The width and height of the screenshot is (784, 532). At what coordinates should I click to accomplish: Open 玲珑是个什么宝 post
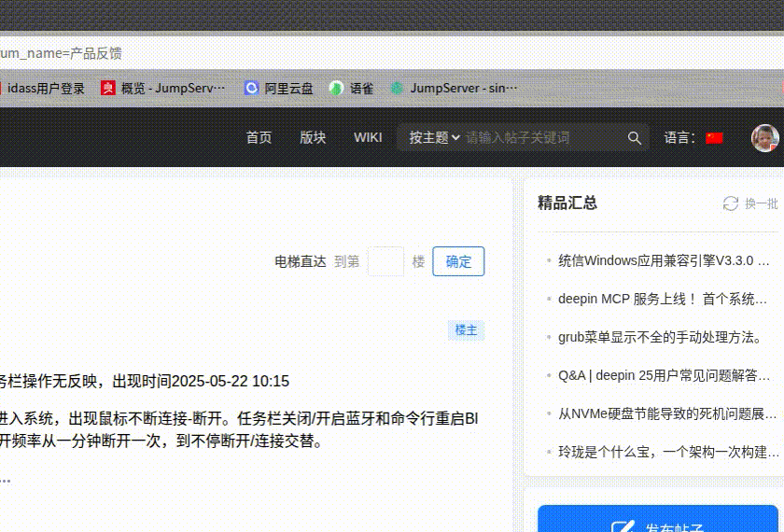(x=668, y=452)
